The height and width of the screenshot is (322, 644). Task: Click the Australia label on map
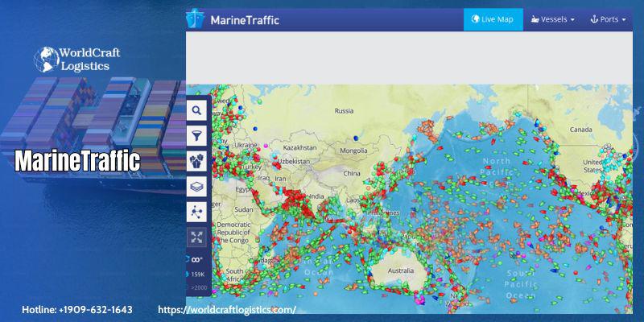click(x=401, y=270)
